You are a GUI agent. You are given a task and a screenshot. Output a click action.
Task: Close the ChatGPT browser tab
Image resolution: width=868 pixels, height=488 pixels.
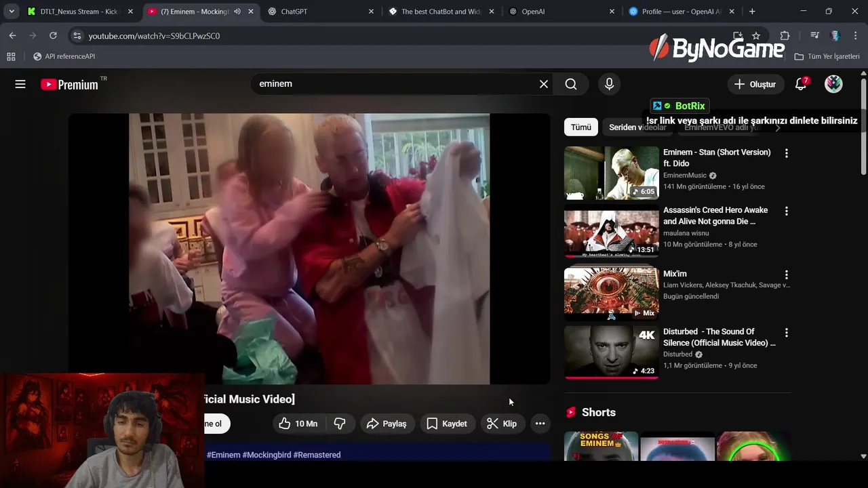click(x=371, y=12)
